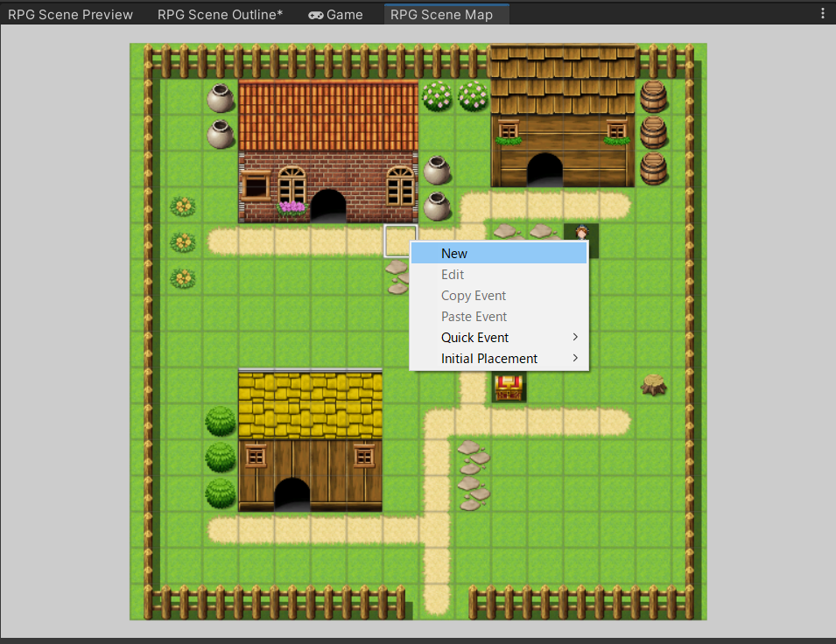Click the brick house doorway

pos(328,206)
